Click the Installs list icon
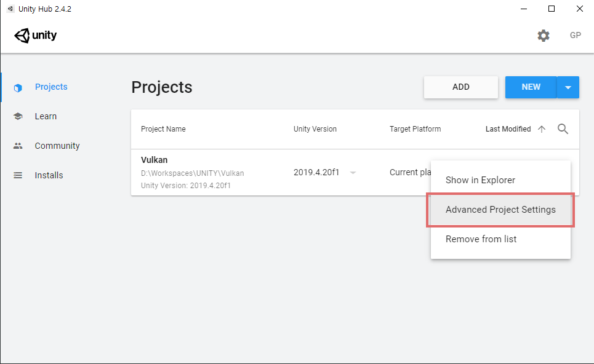The width and height of the screenshot is (594, 364). tap(18, 175)
